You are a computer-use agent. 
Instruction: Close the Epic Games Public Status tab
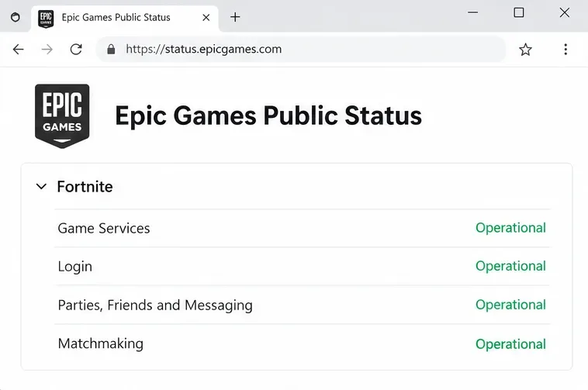pos(206,17)
